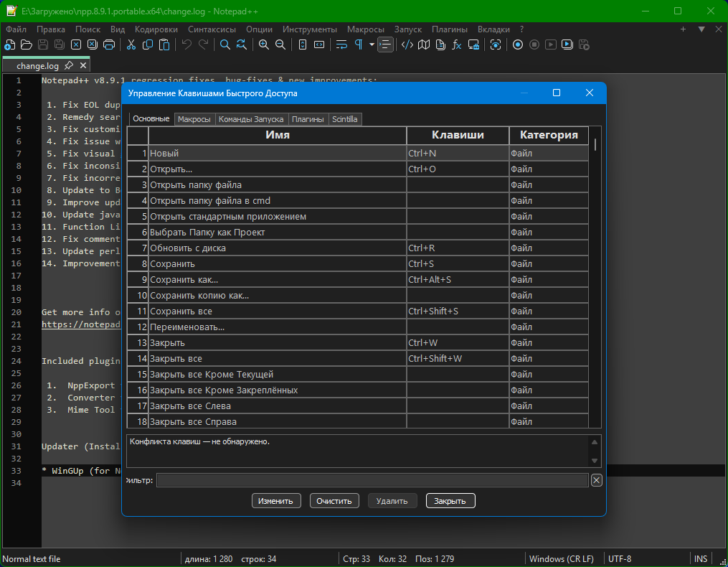Image resolution: width=728 pixels, height=567 pixels.
Task: Open the Function List fx icon
Action: tap(457, 44)
